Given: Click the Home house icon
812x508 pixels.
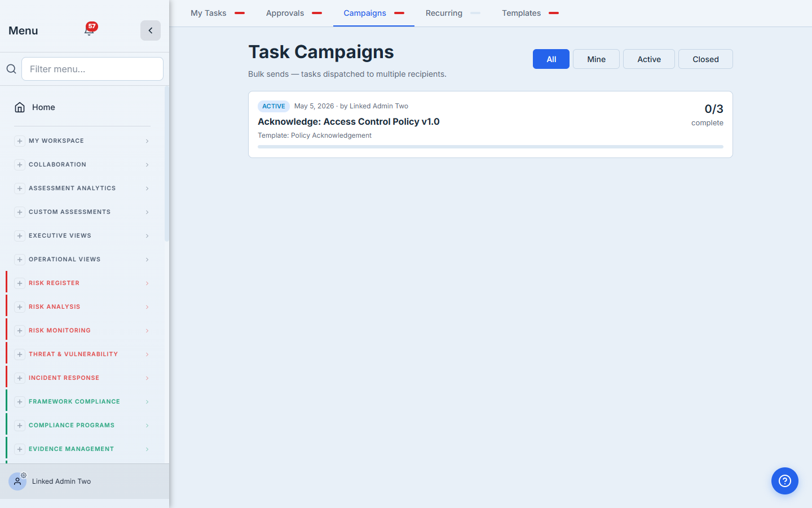Looking at the screenshot, I should (x=20, y=107).
